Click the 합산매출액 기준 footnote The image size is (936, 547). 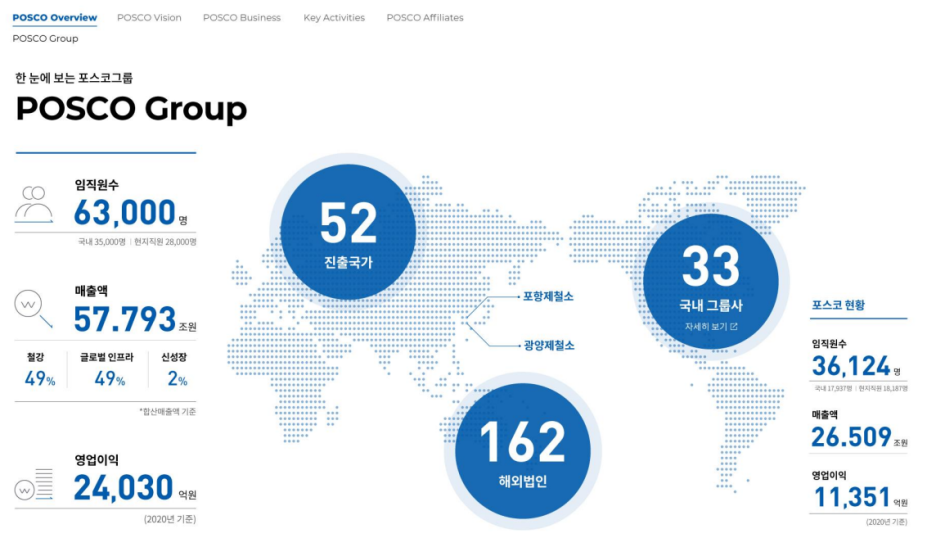(168, 411)
